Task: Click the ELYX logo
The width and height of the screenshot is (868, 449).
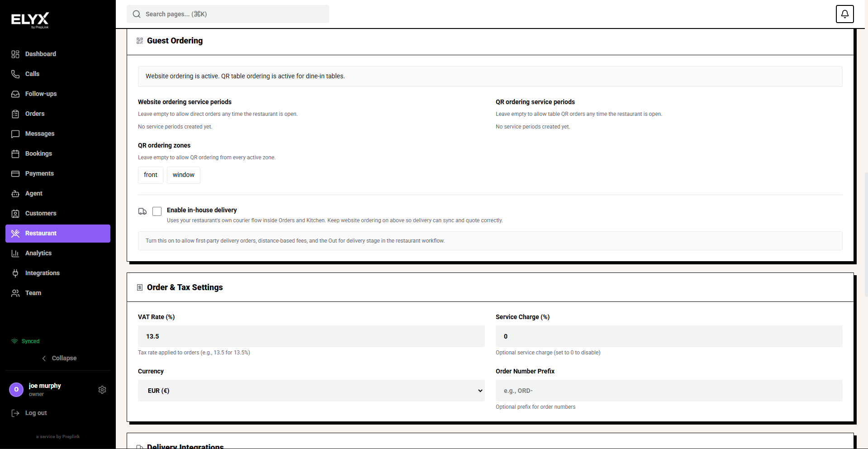Action: pos(30,20)
